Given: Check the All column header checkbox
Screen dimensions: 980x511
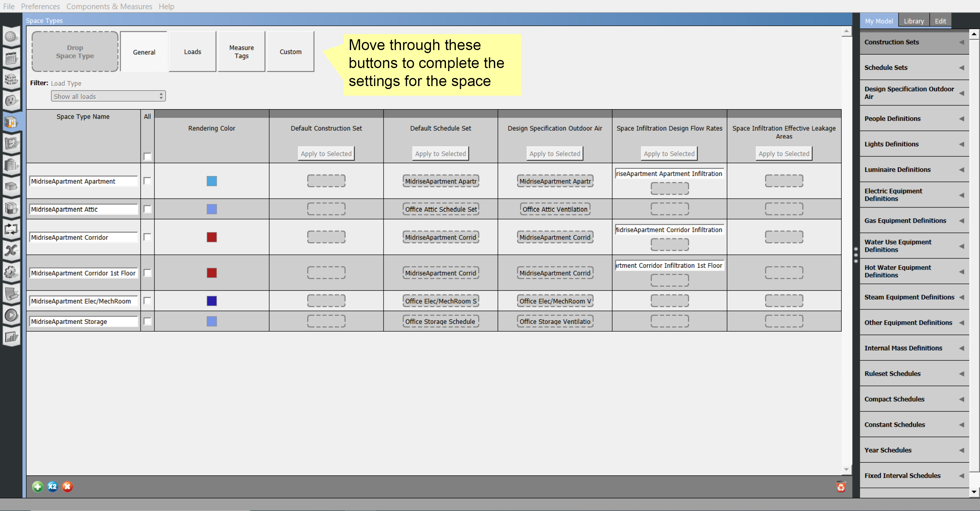Looking at the screenshot, I should click(x=147, y=156).
